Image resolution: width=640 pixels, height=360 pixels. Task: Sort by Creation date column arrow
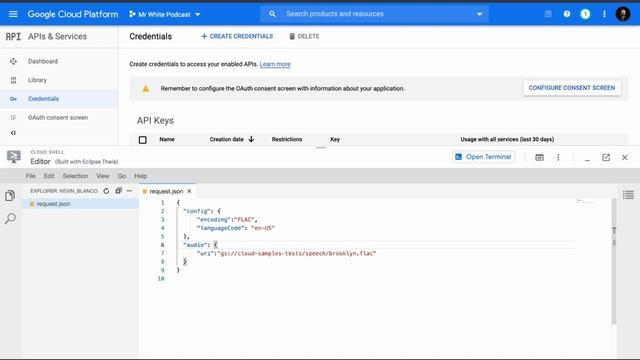[251, 139]
